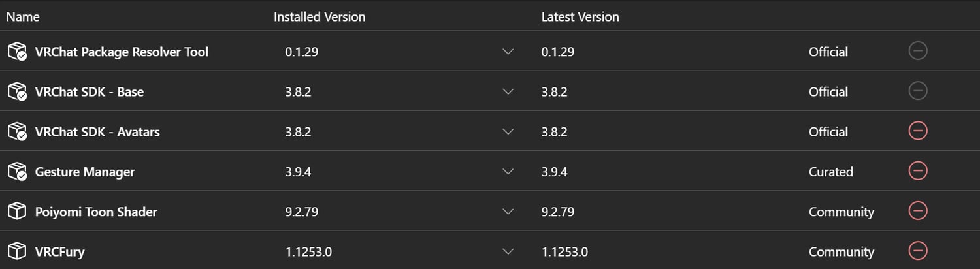980x269 pixels.
Task: Click the Gesture Manager package name
Action: tap(84, 172)
